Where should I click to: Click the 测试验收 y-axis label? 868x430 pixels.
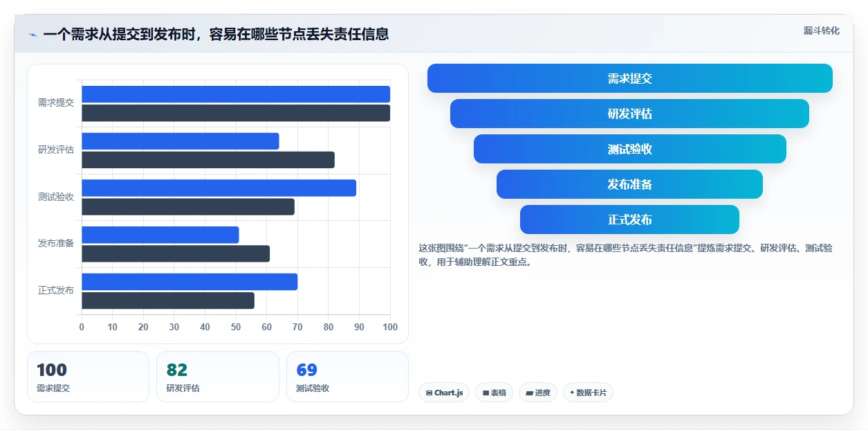tap(56, 197)
